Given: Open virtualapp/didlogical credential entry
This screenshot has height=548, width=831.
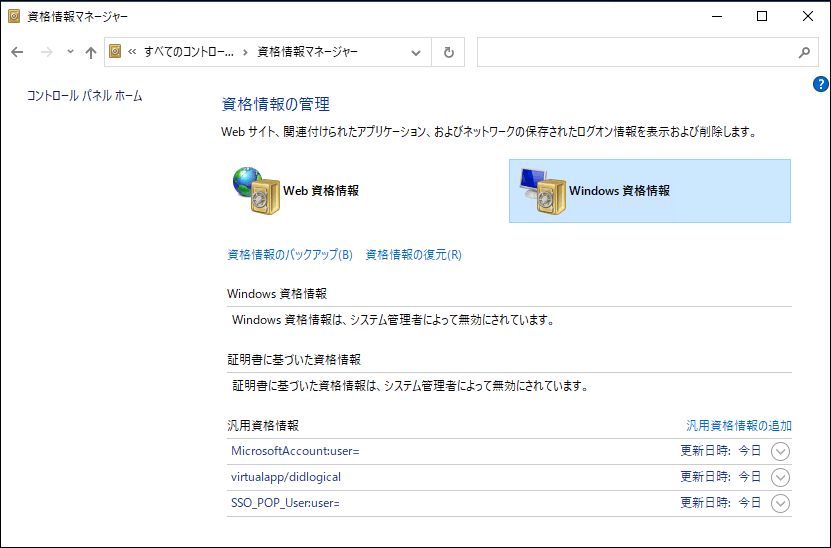Looking at the screenshot, I should tap(286, 477).
